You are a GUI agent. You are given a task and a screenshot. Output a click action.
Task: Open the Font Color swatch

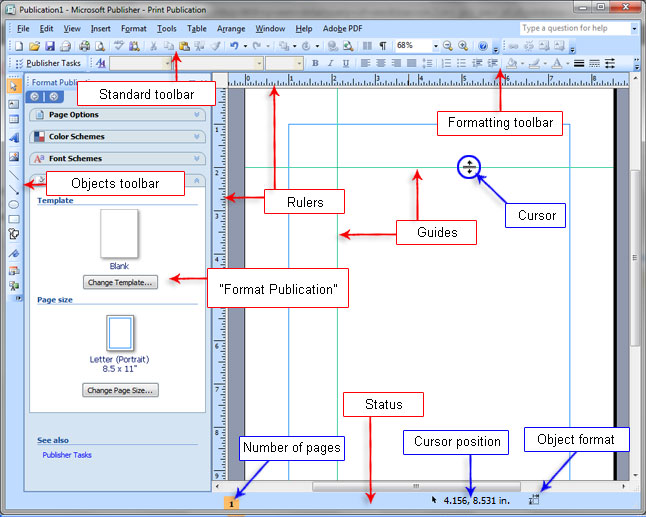[x=557, y=63]
